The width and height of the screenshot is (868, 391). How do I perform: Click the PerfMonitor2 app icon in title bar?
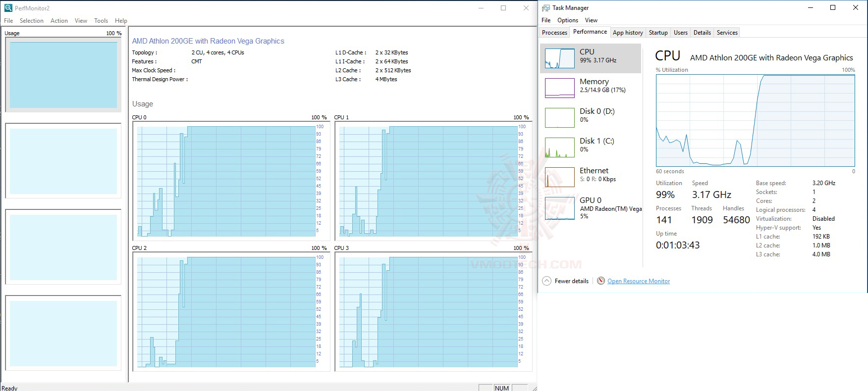coord(8,8)
